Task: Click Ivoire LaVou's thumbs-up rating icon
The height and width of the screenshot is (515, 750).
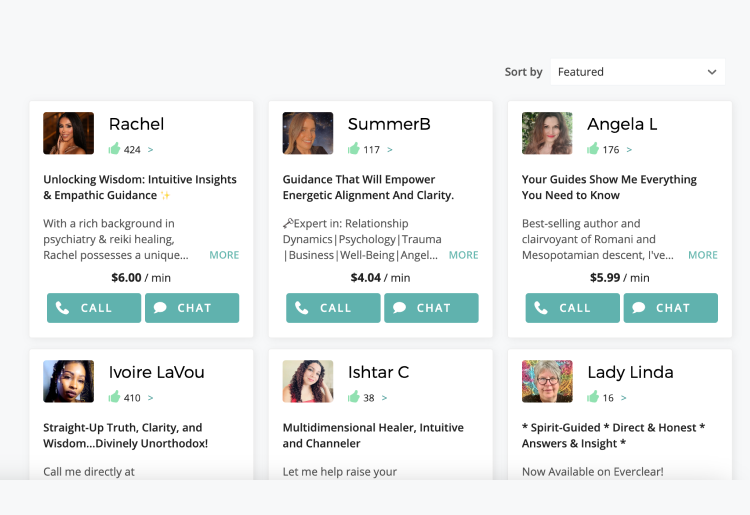Action: 115,397
